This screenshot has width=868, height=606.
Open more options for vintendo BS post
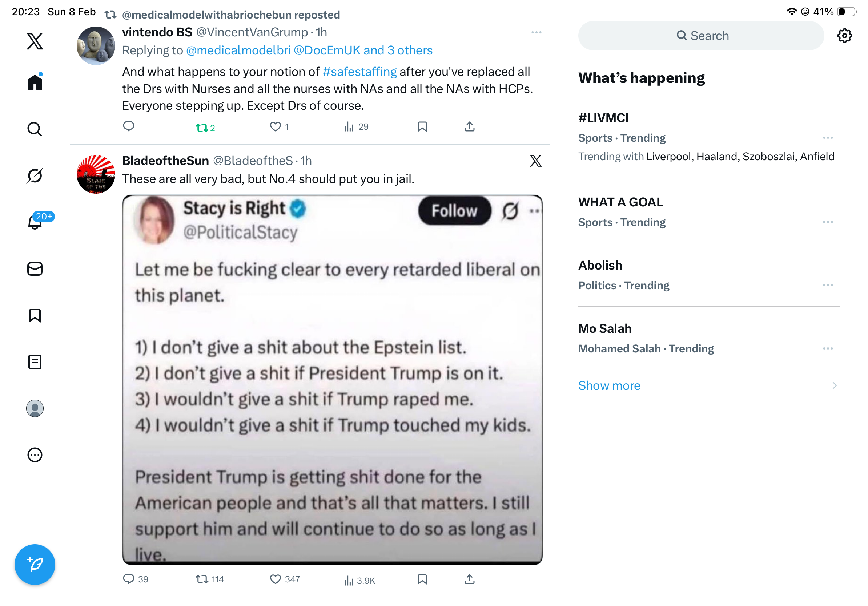coord(536,32)
